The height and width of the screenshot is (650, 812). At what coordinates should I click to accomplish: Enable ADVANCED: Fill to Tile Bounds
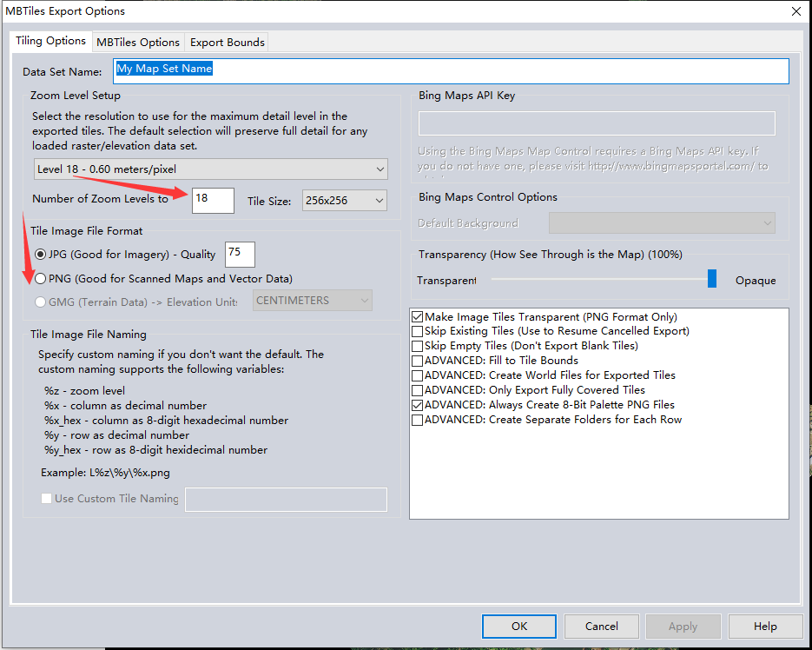tap(418, 361)
